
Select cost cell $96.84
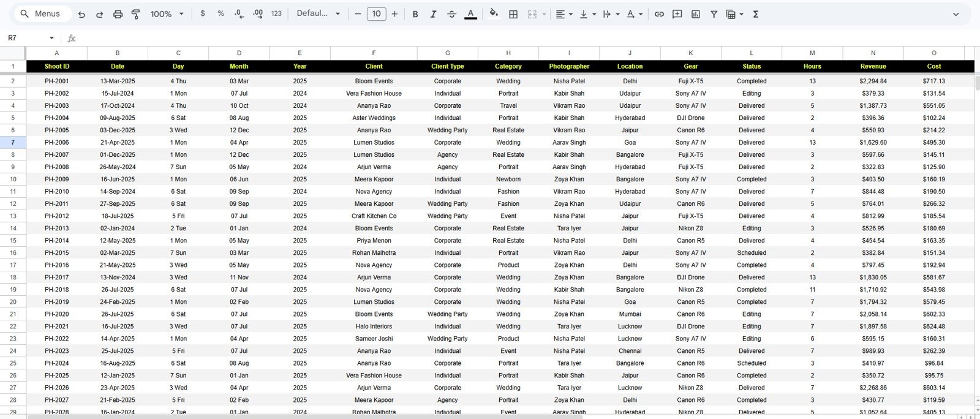coord(934,363)
